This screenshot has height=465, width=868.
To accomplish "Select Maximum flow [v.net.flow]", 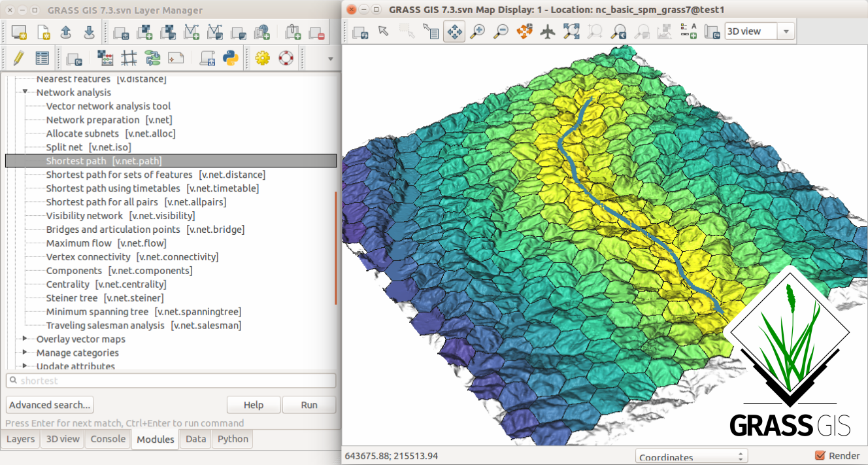I will tap(106, 243).
